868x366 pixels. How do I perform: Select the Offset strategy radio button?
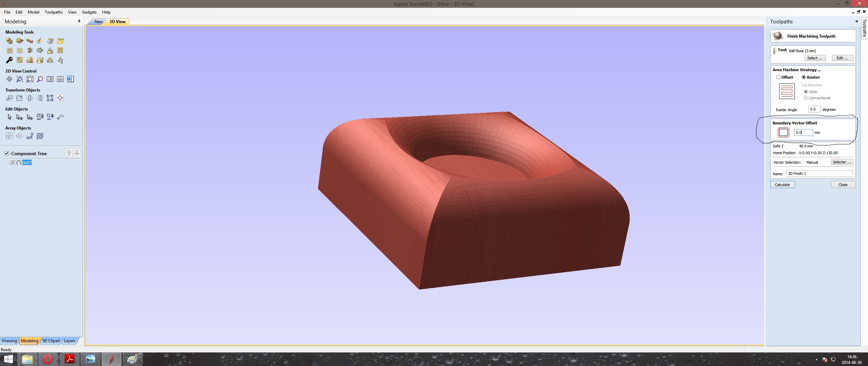tap(778, 77)
